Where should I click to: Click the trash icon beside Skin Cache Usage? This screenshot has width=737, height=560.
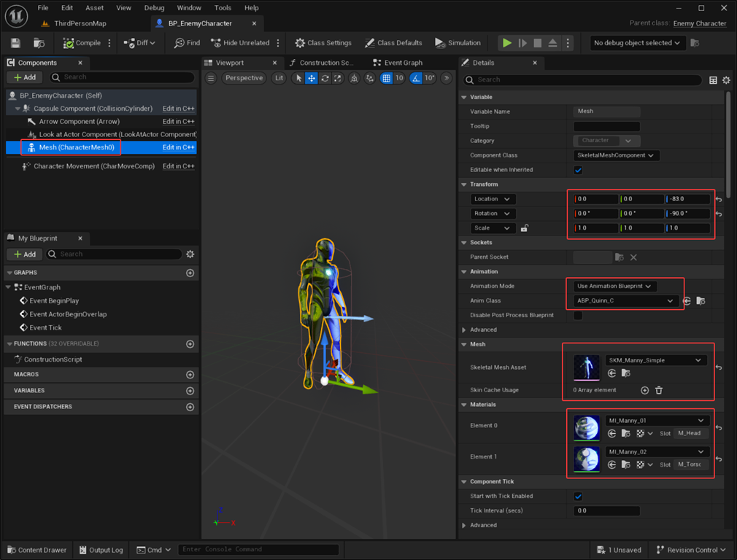click(659, 390)
